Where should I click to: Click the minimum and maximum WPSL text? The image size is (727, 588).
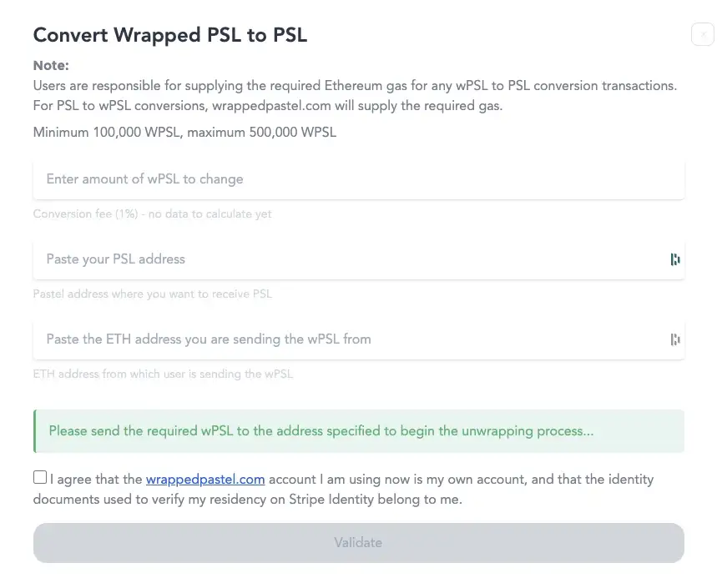point(184,133)
